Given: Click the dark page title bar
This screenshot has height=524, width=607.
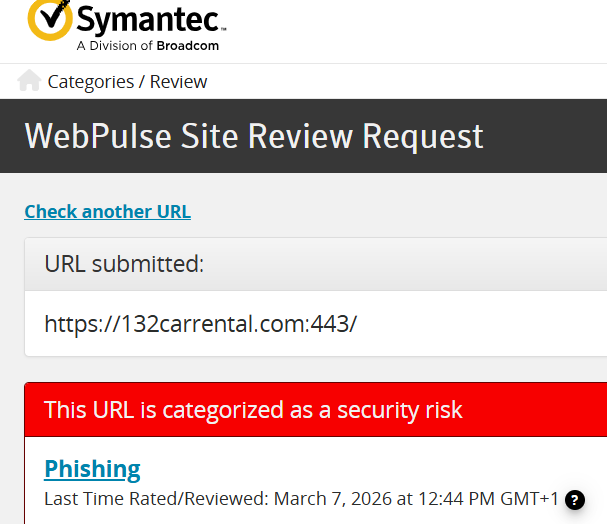Looking at the screenshot, I should (304, 136).
